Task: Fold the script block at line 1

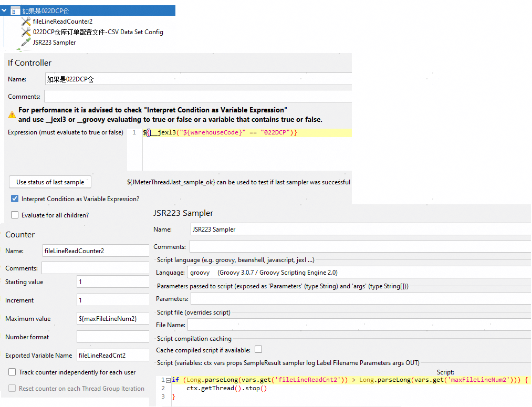Action: pos(168,380)
